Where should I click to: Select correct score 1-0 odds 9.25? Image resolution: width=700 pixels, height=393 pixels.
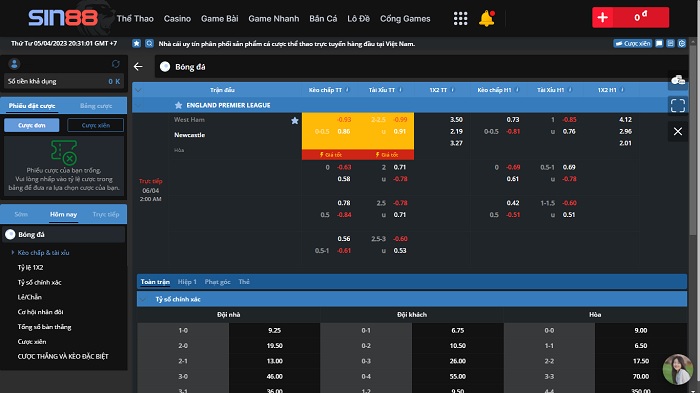(x=274, y=330)
